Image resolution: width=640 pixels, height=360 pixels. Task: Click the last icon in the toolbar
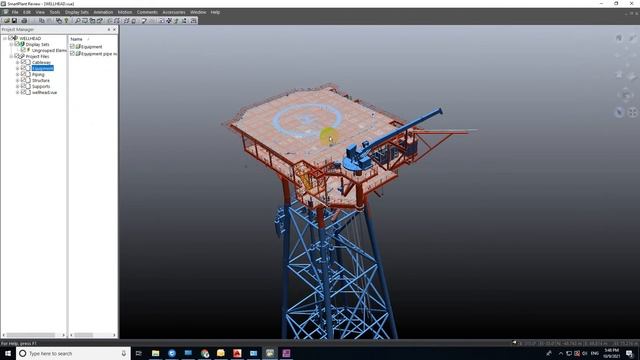tap(193, 20)
